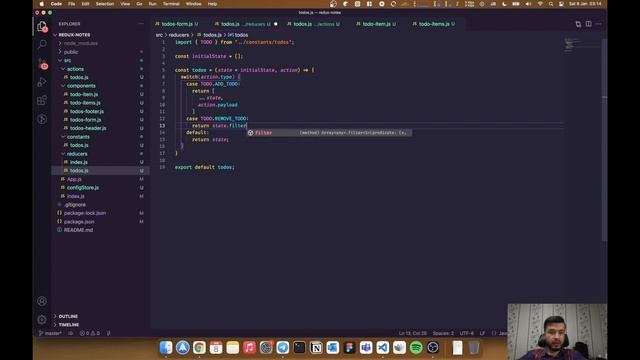Screen dimensions: 640x360
Task: Open Calendar from the Dock
Action: tap(216, 347)
